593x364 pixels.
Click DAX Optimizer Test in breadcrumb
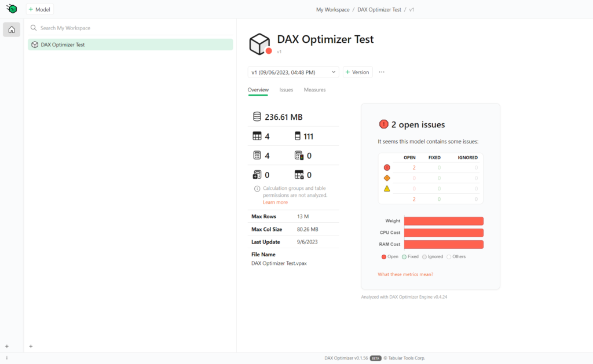379,10
